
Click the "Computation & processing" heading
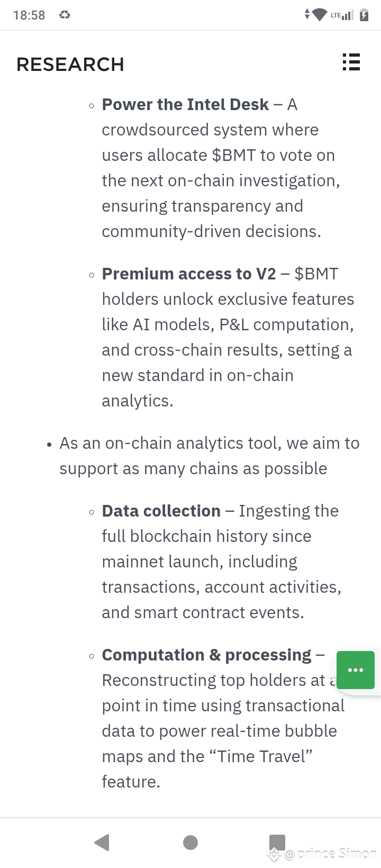tap(206, 655)
